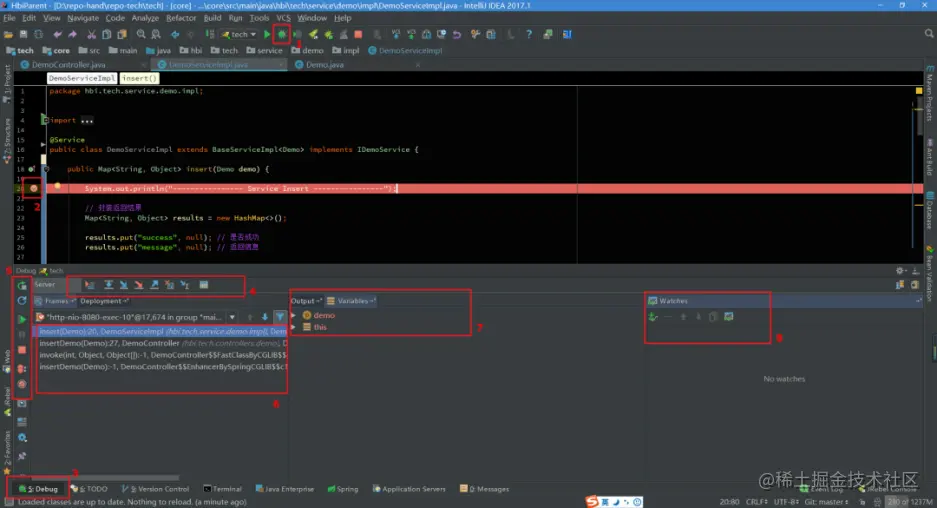Click debug panel settings gear icon
Image resolution: width=937 pixels, height=508 pixels.
(901, 271)
